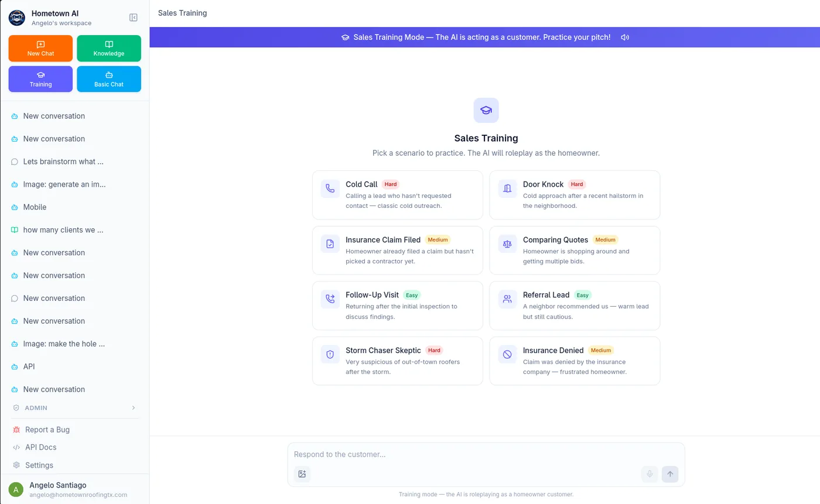
Task: Click the Medium badge on Insurance Claim Filed
Action: click(x=438, y=239)
